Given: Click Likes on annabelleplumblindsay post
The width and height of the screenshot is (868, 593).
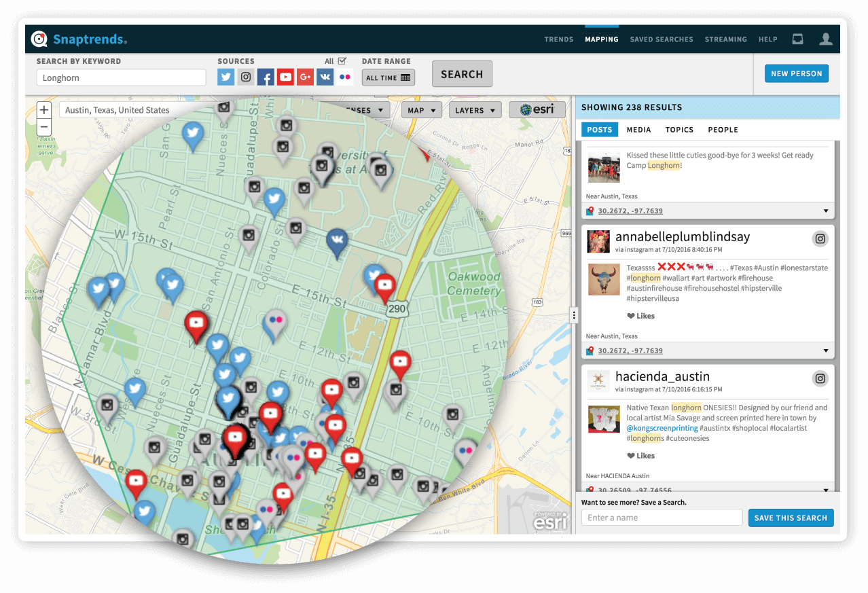Looking at the screenshot, I should [640, 316].
